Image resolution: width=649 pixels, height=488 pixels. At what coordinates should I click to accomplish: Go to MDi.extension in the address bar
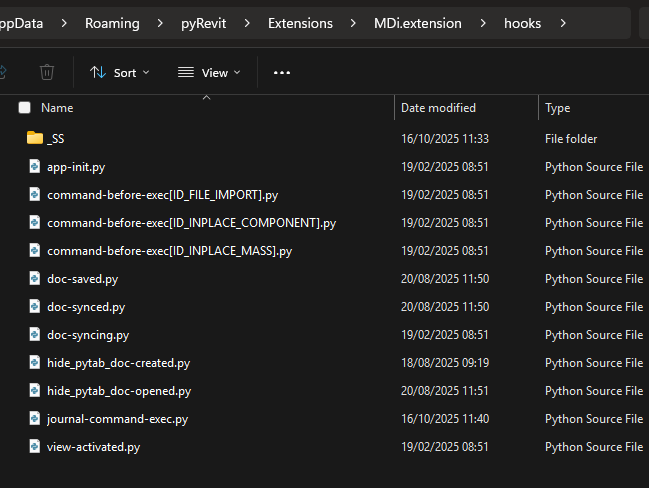coord(418,23)
